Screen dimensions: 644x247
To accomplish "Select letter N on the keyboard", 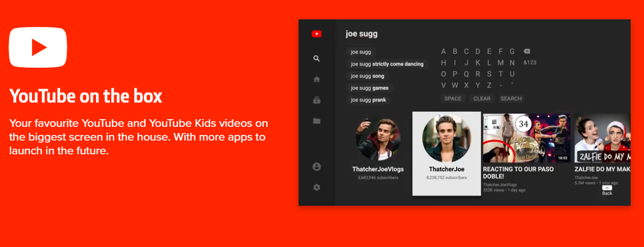I will [x=512, y=63].
